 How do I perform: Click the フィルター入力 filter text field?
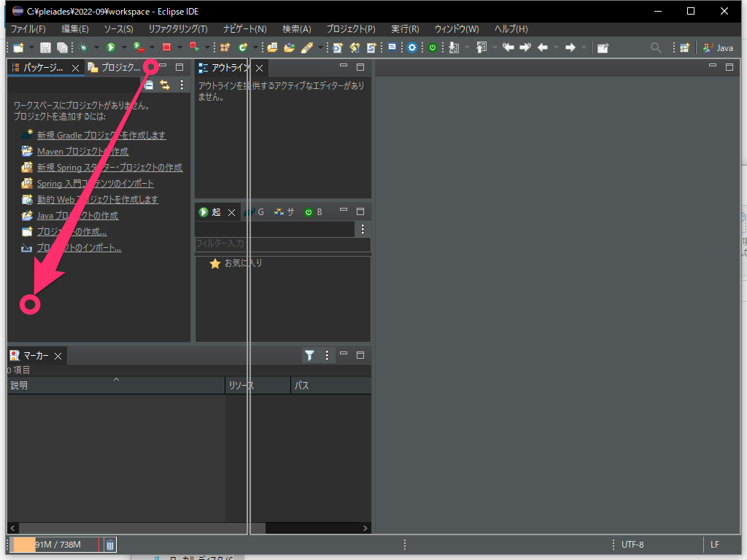point(277,244)
